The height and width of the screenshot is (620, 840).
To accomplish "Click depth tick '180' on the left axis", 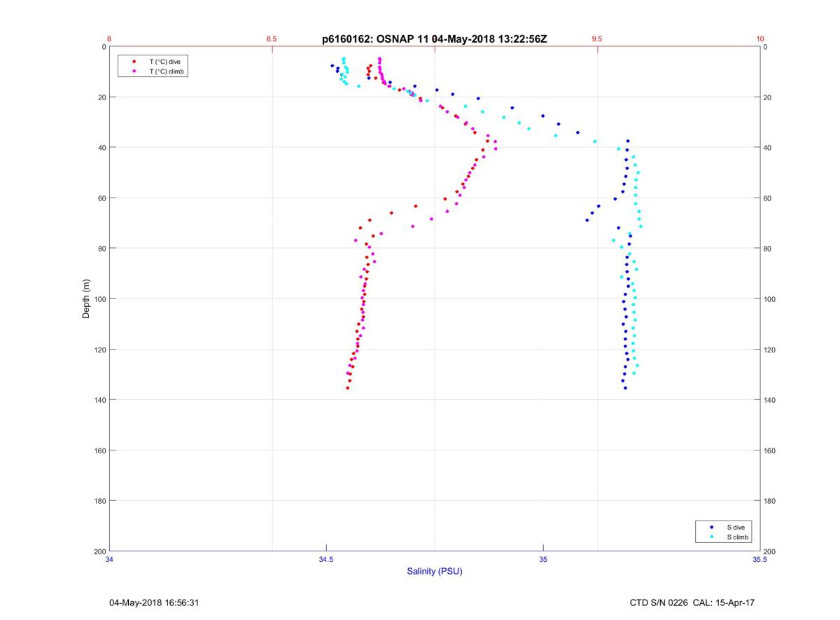I will (99, 501).
